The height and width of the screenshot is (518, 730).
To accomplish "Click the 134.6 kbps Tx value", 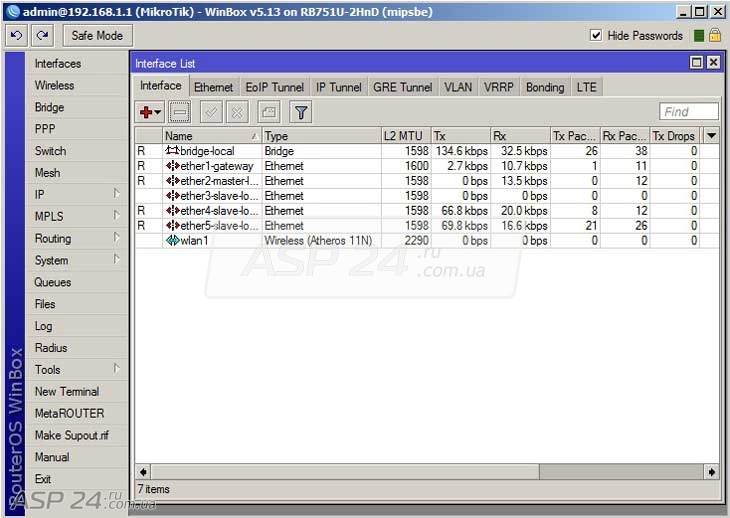I will (461, 151).
